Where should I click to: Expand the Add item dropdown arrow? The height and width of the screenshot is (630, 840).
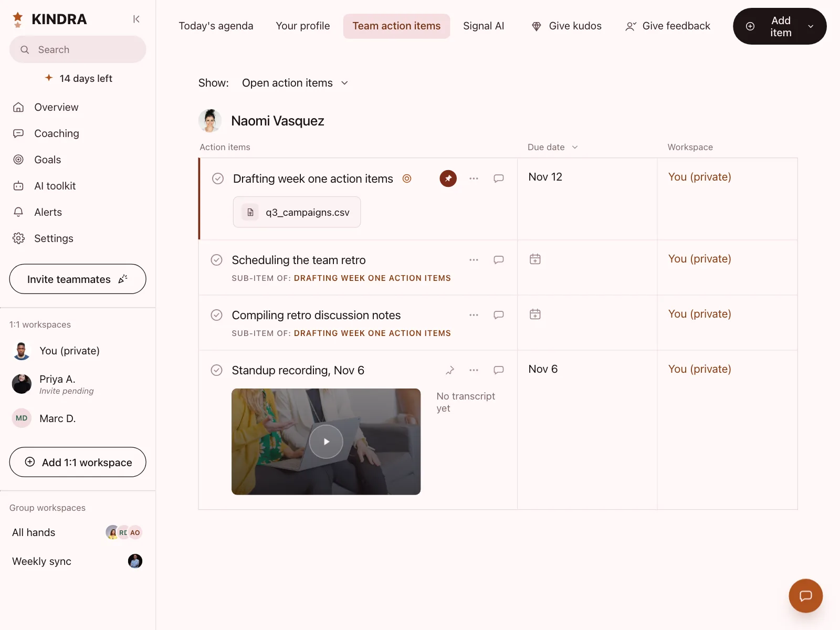tap(811, 26)
